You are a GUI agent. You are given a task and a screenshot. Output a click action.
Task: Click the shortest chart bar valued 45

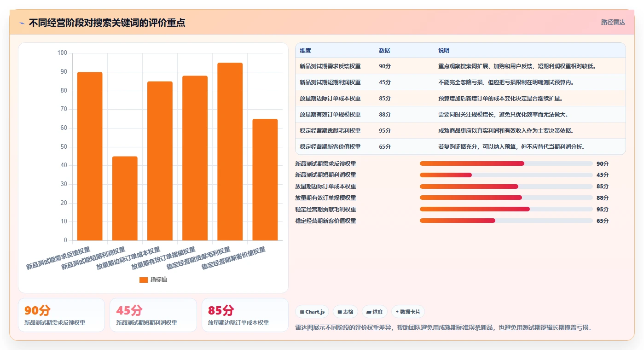point(125,198)
